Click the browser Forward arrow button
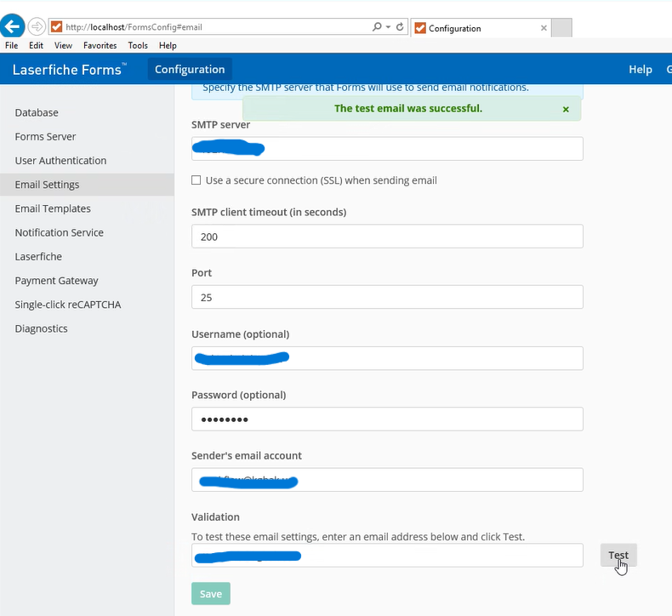 [x=37, y=26]
